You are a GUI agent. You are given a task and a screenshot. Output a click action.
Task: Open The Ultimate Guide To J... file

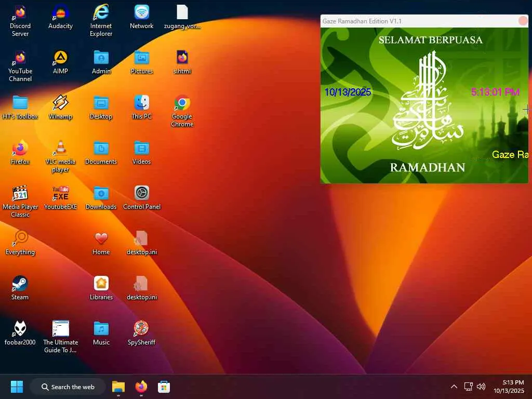(60, 337)
